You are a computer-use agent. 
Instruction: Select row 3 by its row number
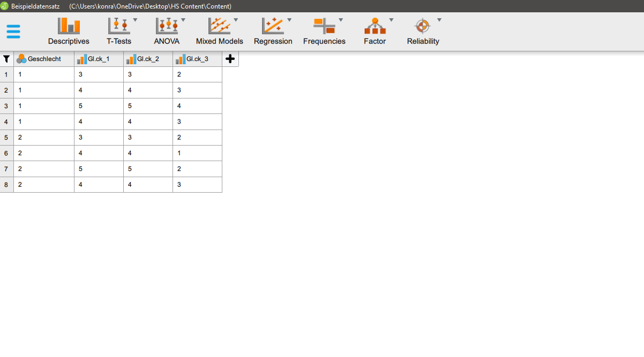point(6,105)
